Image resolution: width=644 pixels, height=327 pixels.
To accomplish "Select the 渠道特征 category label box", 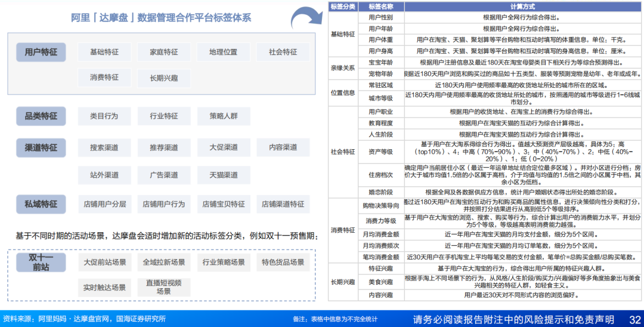I will [x=41, y=148].
